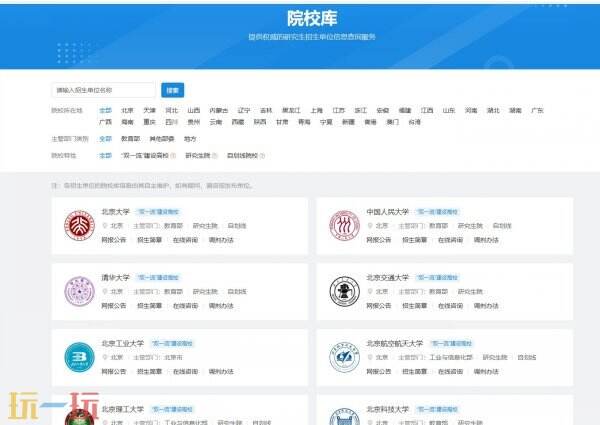
Task: Open 网报公告 for 北京大学
Action: (x=114, y=240)
